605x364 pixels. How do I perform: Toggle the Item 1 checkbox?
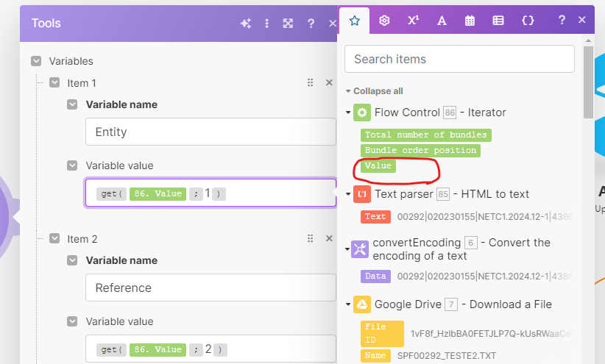[54, 82]
